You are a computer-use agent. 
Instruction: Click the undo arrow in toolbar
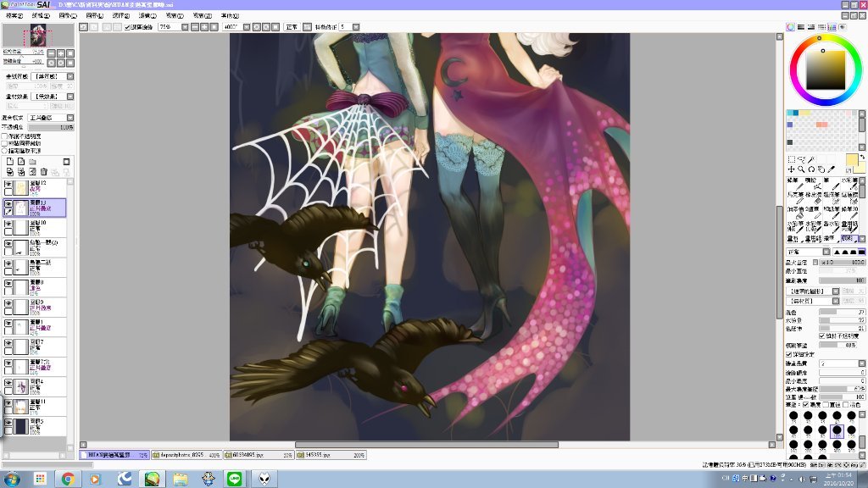pyautogui.click(x=84, y=26)
